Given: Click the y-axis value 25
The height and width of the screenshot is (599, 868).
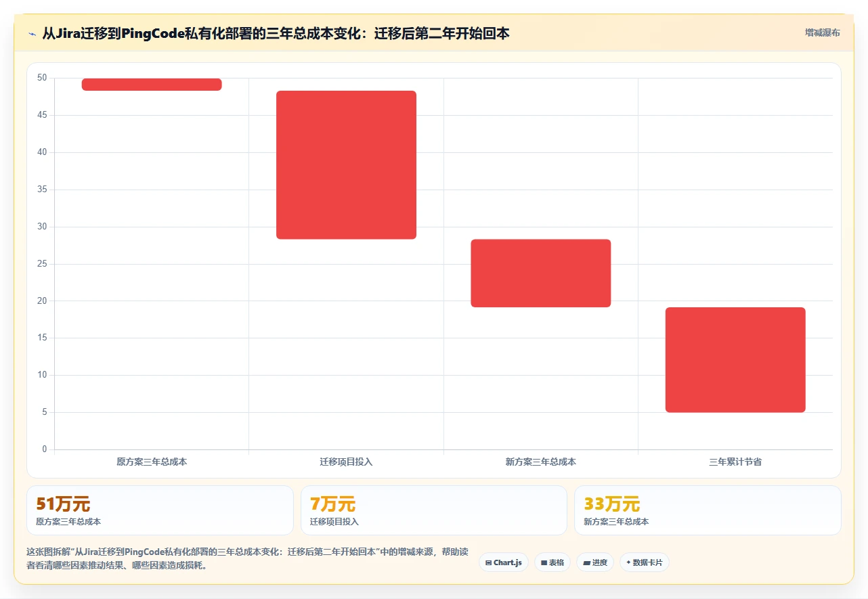Looking at the screenshot, I should tap(42, 263).
